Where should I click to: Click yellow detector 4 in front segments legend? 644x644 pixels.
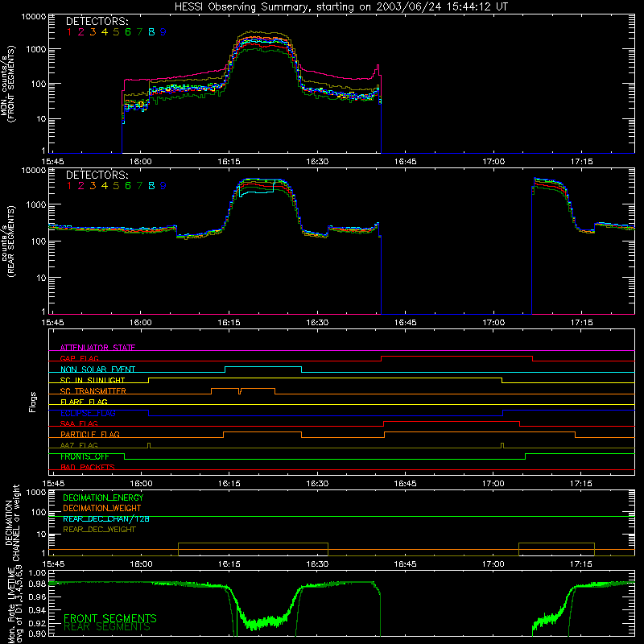coord(105,32)
